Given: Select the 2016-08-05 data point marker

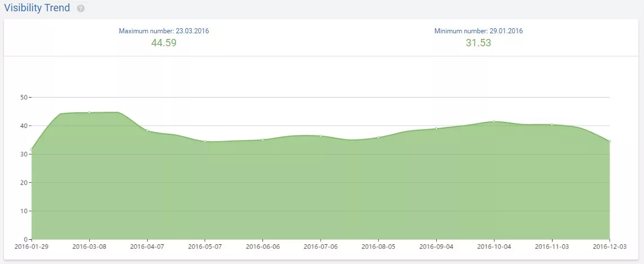Looking at the screenshot, I should pos(379,137).
